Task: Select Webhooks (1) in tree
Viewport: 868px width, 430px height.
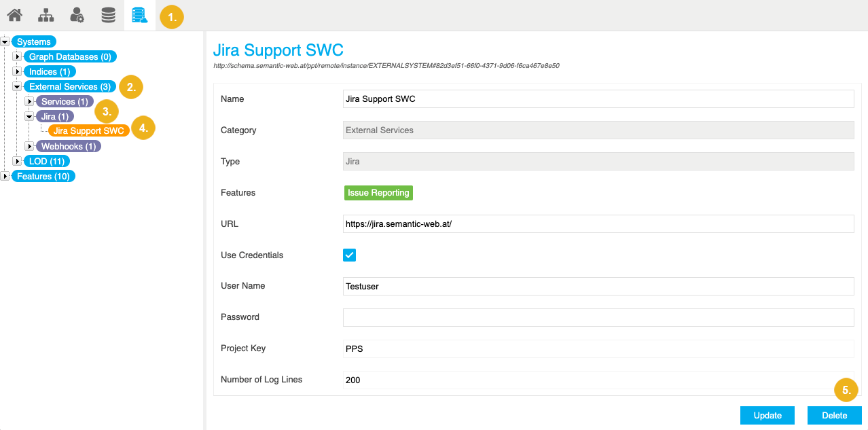Action: (x=69, y=147)
